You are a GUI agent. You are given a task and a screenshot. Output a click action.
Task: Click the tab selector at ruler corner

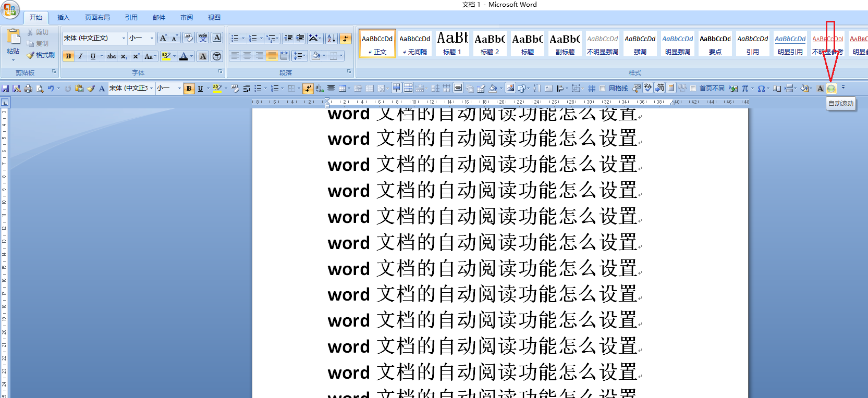5,103
